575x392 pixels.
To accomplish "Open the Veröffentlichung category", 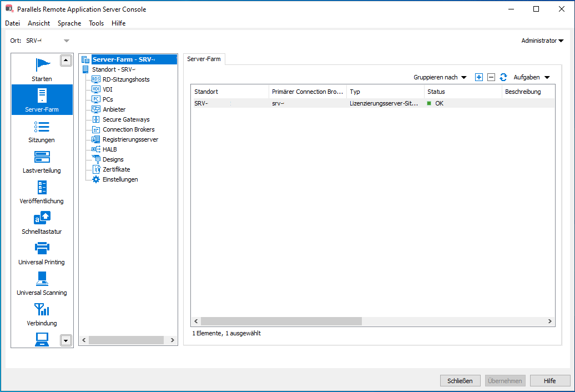I will [42, 193].
